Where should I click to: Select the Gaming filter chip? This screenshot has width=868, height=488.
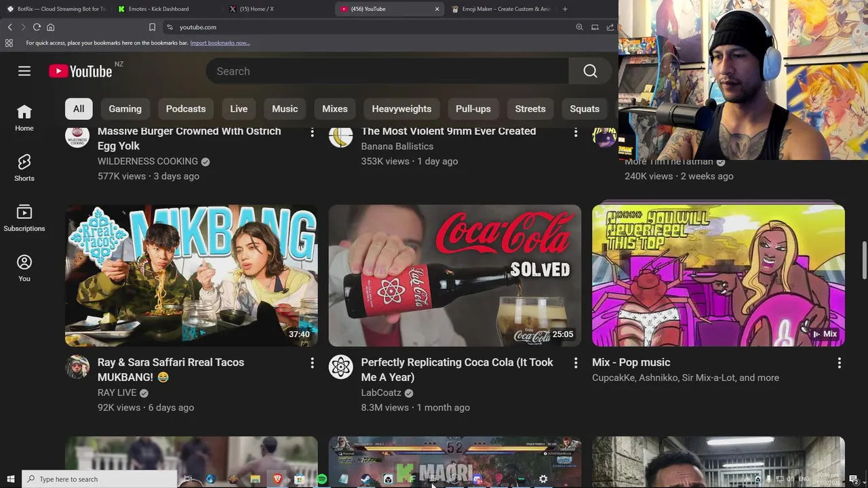click(x=125, y=108)
